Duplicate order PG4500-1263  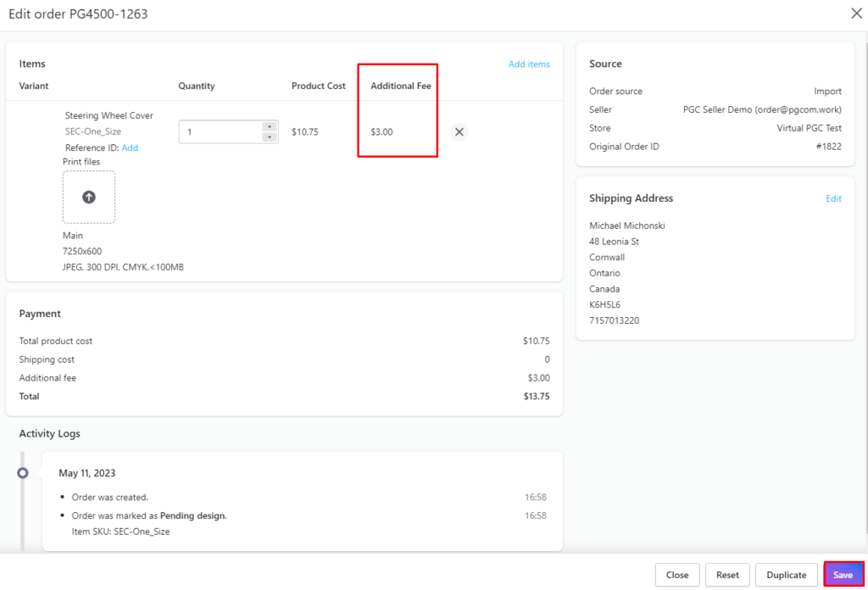[786, 574]
